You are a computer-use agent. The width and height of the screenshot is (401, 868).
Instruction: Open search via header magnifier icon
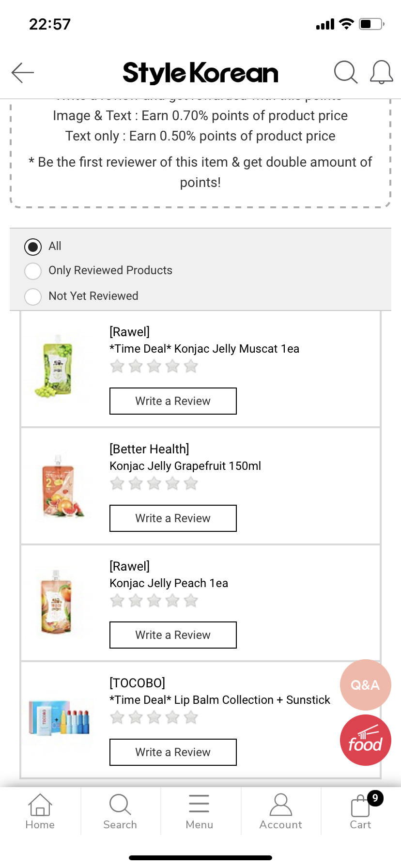tap(346, 73)
